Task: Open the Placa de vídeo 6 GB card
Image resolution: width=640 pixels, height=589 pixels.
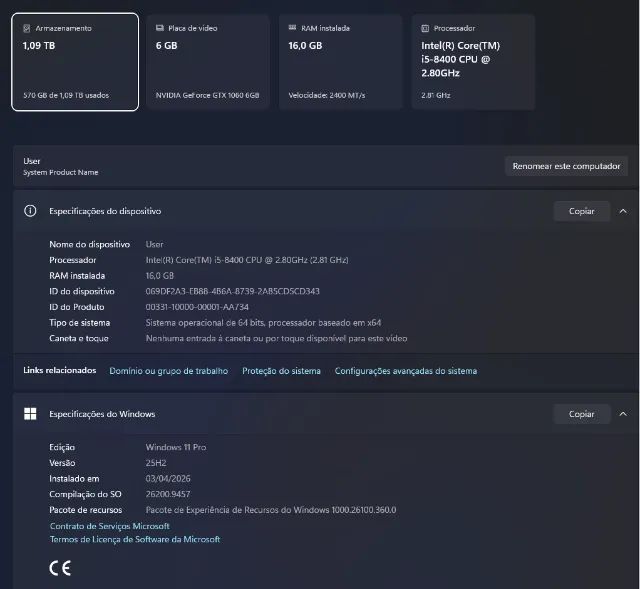Action: tap(208, 62)
